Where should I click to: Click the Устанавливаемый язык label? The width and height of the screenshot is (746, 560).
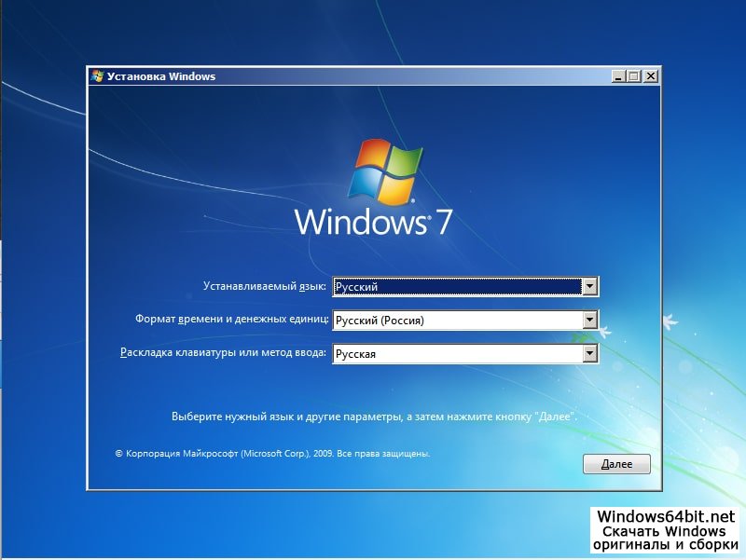265,286
